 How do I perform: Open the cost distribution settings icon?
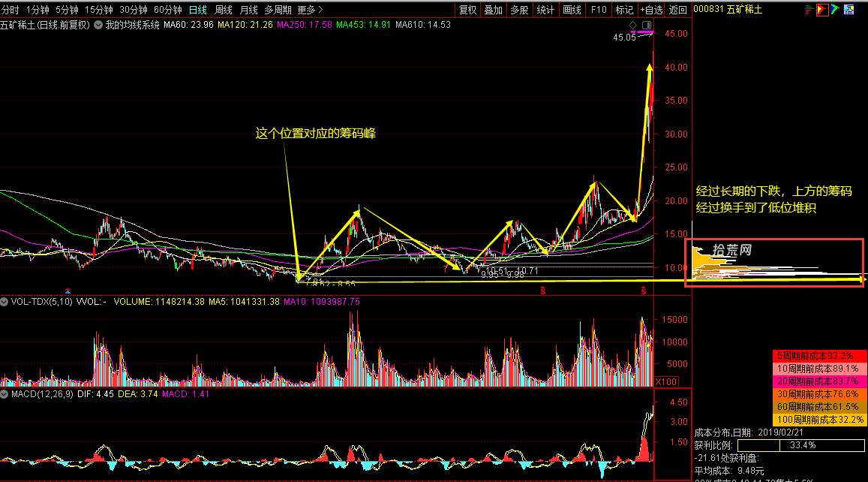click(848, 10)
